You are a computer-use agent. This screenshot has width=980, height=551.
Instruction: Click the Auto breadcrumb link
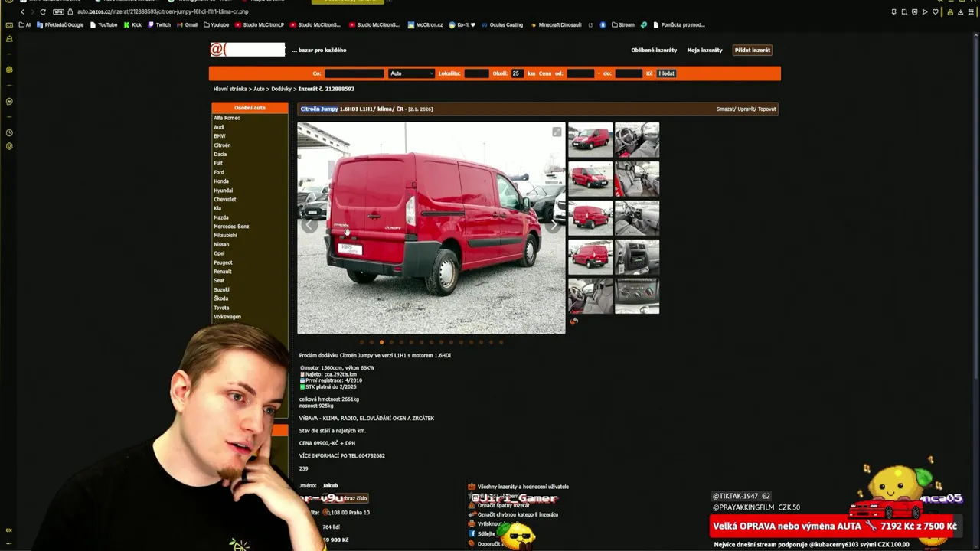259,89
